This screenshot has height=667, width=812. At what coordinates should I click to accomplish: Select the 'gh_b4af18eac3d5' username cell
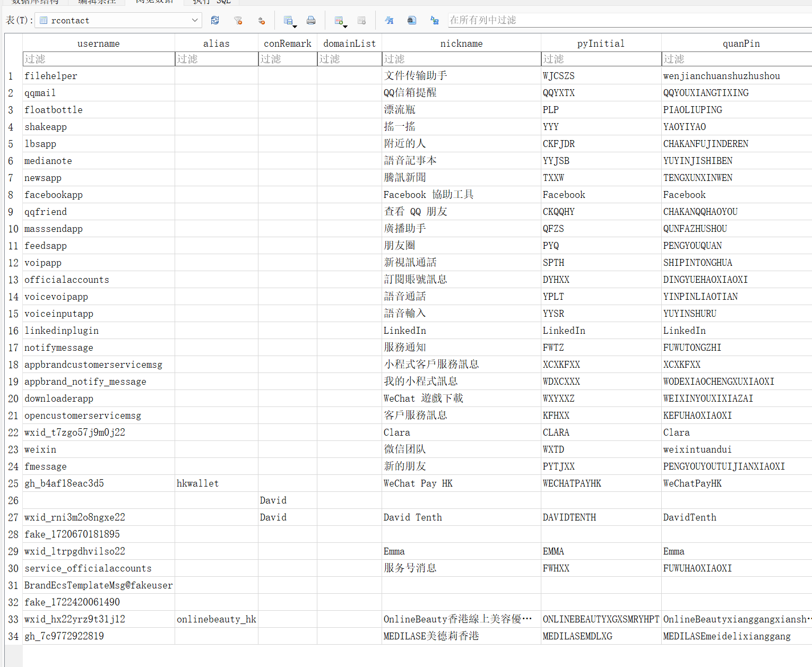click(99, 483)
